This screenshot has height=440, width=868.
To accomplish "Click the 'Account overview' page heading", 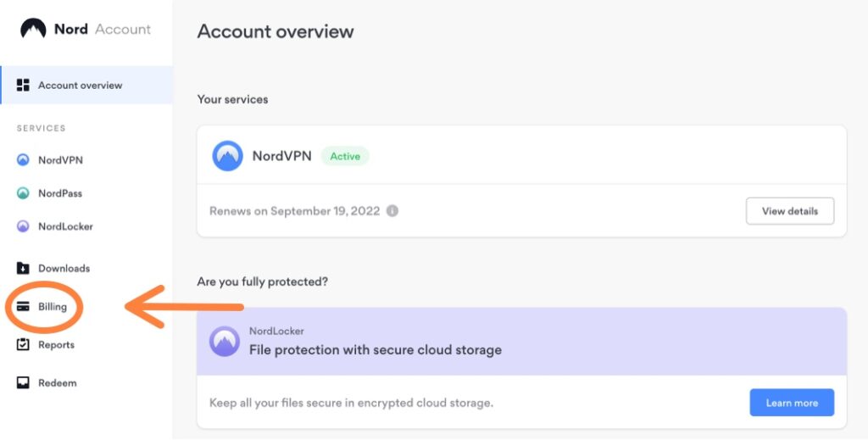I will coord(275,31).
